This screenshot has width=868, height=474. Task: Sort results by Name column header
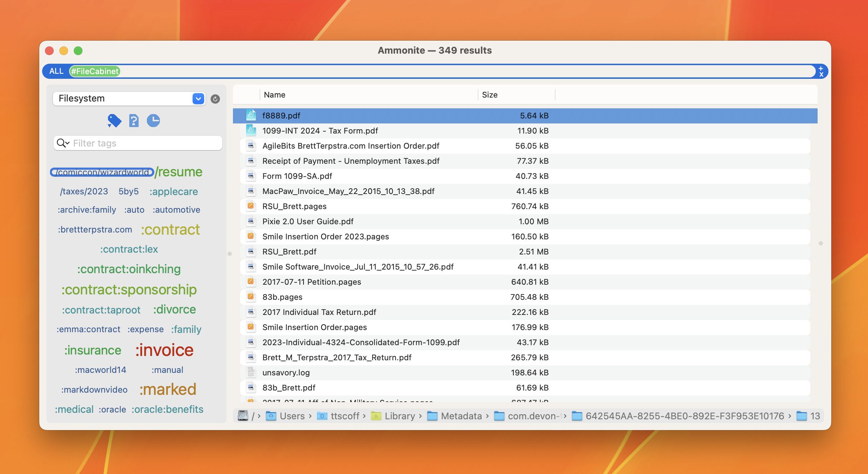[275, 95]
